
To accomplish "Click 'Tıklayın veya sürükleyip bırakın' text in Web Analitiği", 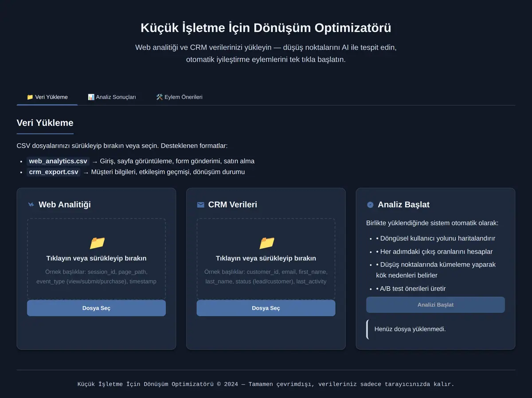I will [96, 258].
